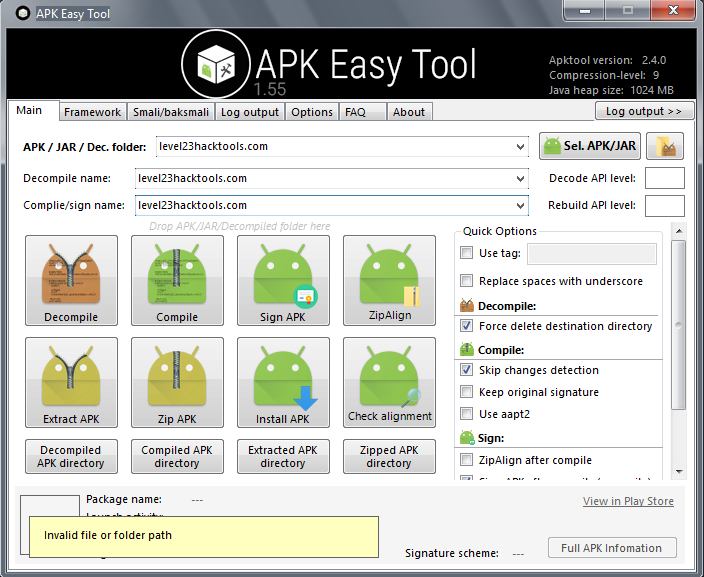Follow the View in Play Store link
Screen dimensions: 704x577
coord(628,501)
